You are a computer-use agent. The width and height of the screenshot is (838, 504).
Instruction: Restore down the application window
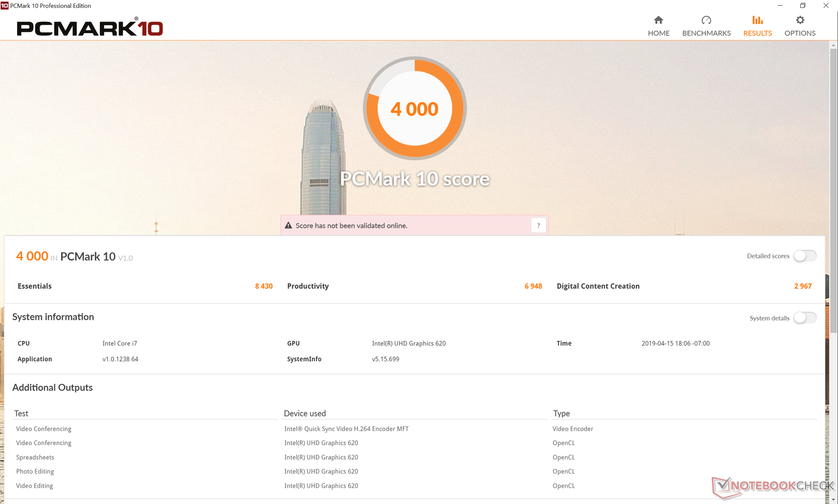(x=803, y=6)
